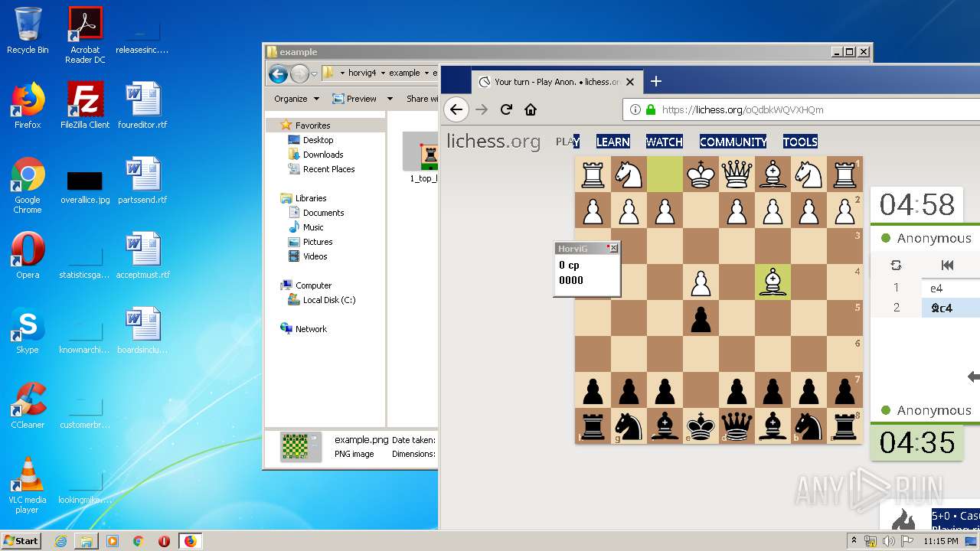The image size is (980, 551).
Task: Click volume icon in system tray
Action: (889, 541)
